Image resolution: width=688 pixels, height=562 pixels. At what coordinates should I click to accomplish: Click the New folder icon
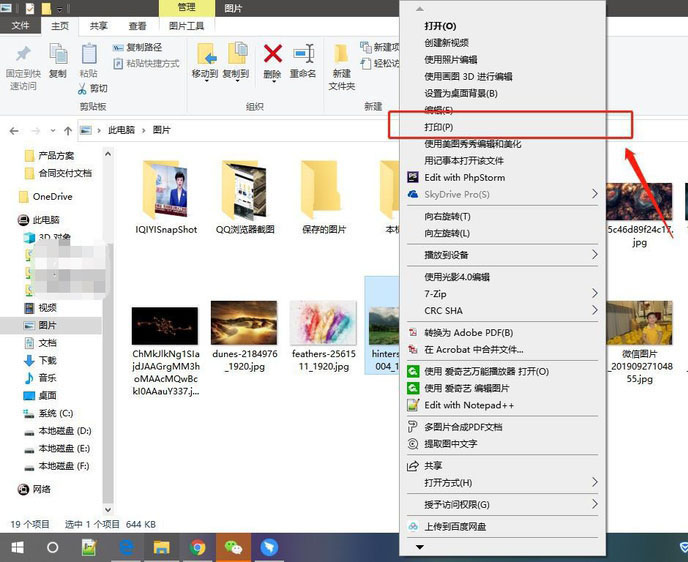(341, 55)
